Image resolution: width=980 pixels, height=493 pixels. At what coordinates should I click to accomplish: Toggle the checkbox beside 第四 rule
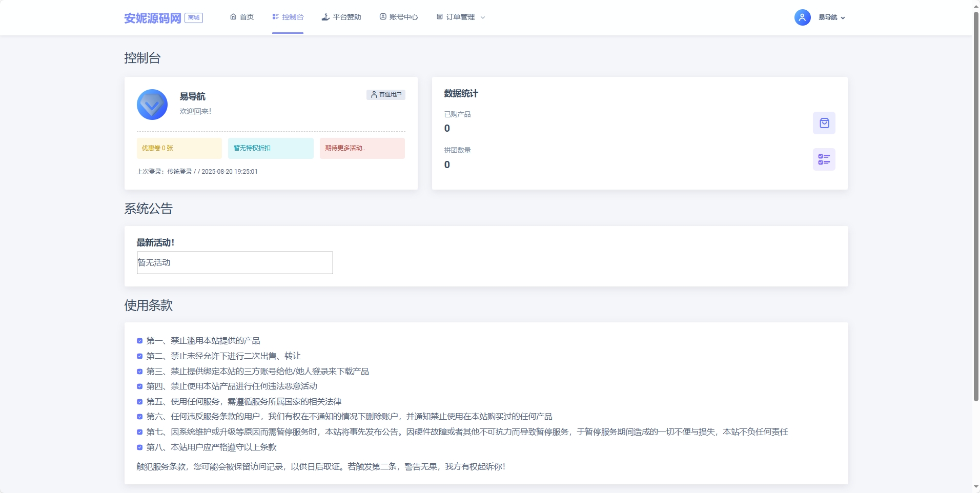point(138,386)
